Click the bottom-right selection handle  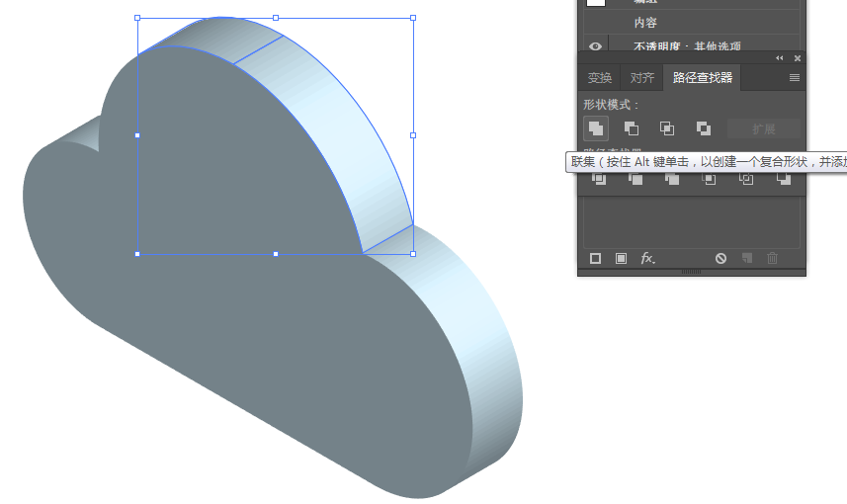pyautogui.click(x=413, y=254)
